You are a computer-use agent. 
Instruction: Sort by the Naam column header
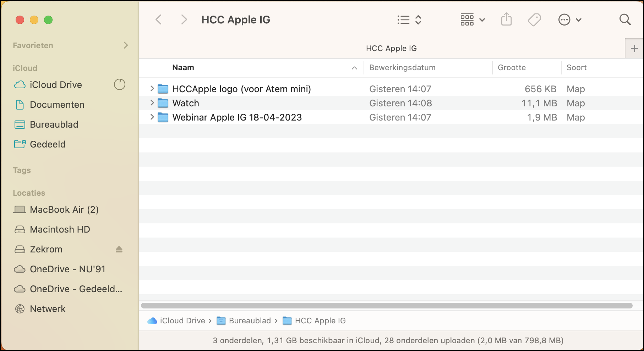tap(183, 68)
